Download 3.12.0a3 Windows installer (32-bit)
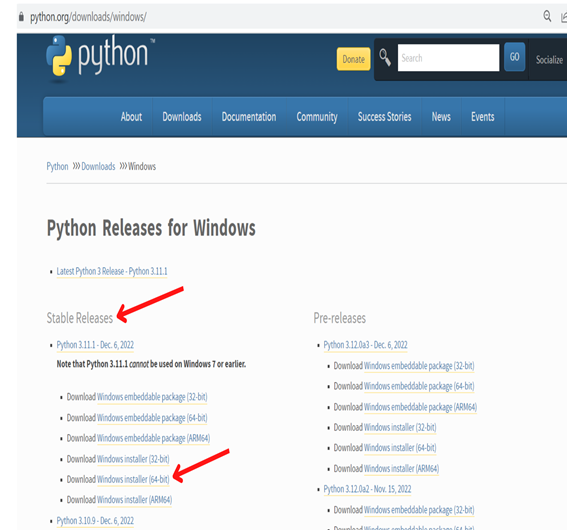 tap(400, 427)
